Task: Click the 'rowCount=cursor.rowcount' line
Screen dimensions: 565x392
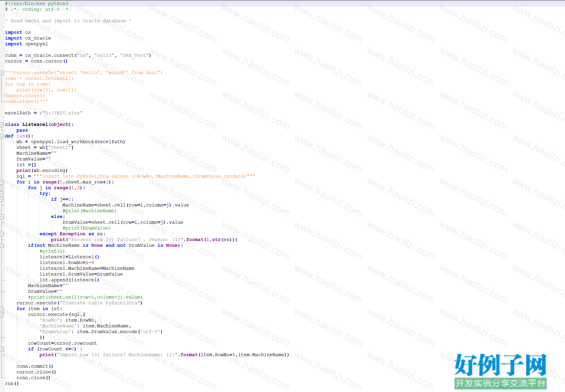Action: (62, 343)
